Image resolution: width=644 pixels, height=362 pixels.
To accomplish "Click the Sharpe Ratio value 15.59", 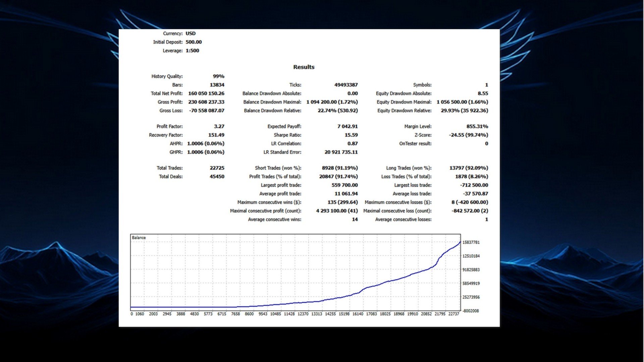I will click(351, 135).
